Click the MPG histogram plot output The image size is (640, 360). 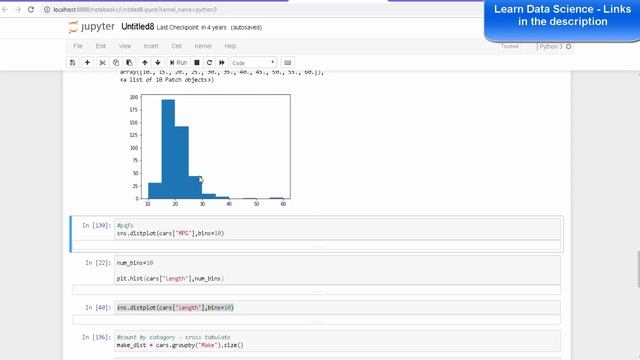tap(209, 150)
